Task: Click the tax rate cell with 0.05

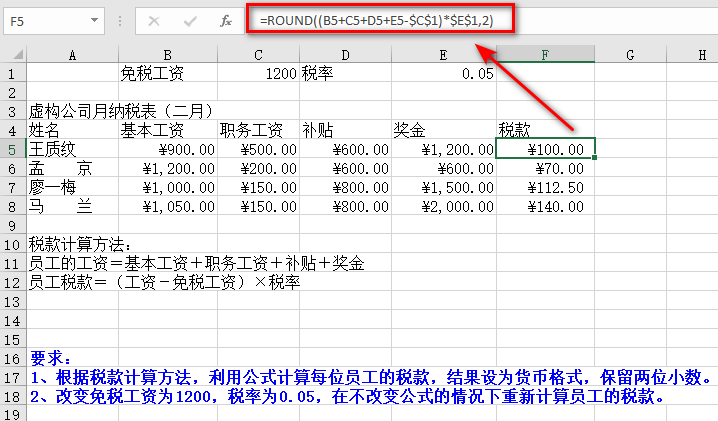Action: pyautogui.click(x=443, y=73)
